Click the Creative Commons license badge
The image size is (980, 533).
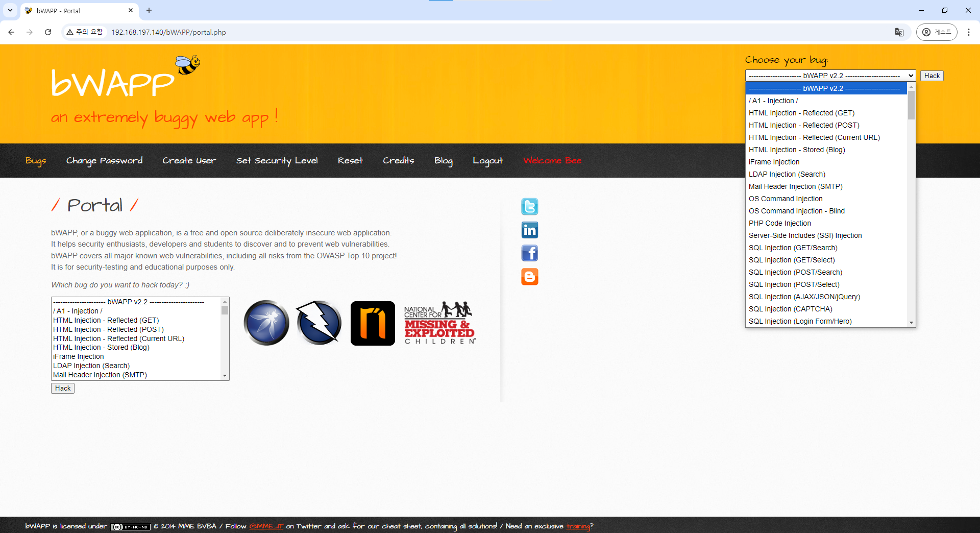pos(131,527)
